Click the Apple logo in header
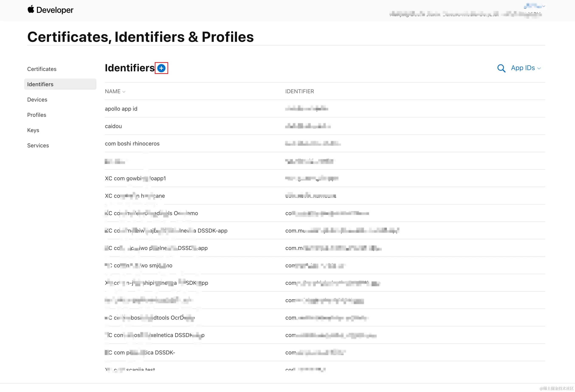Image resolution: width=575 pixels, height=392 pixels. coord(31,9)
